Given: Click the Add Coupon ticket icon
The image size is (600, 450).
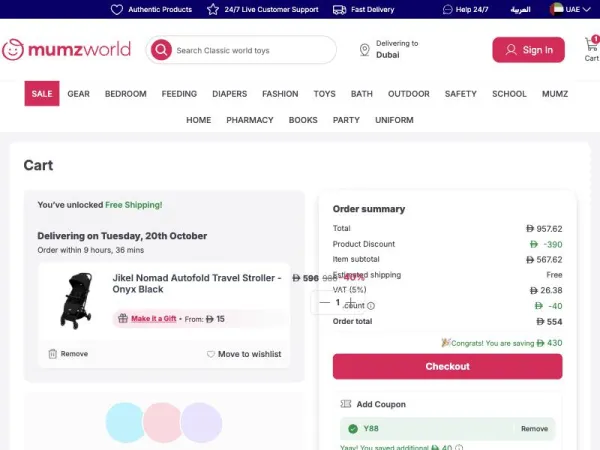Looking at the screenshot, I should pyautogui.click(x=346, y=404).
